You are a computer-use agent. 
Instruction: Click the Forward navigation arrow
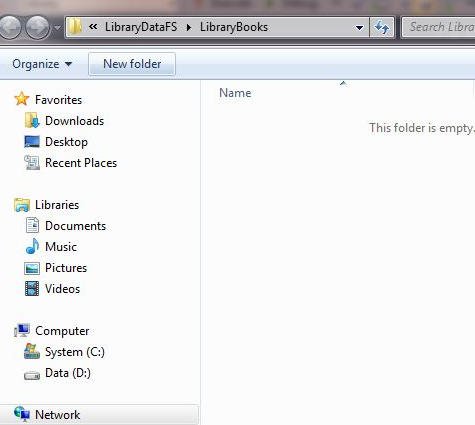pos(37,28)
